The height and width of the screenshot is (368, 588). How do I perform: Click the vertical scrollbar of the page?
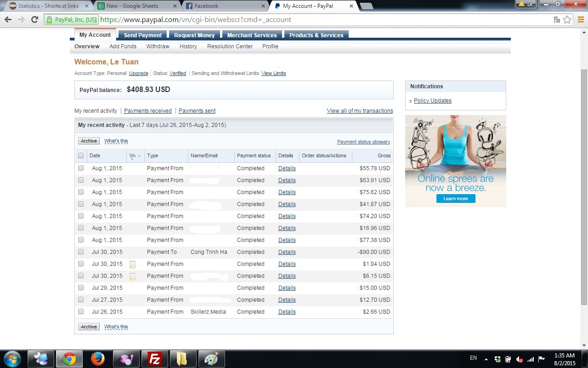(584, 187)
